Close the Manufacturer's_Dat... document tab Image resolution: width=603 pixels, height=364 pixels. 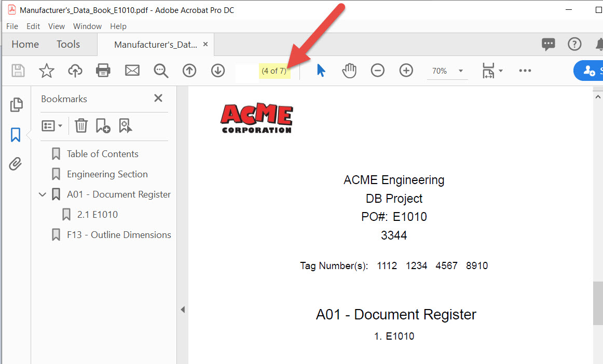[x=205, y=44]
